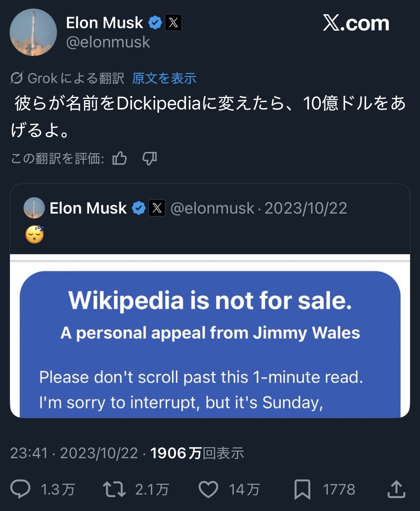Image resolution: width=420 pixels, height=511 pixels.
Task: Click the X affiliation badge in header
Action: [x=173, y=23]
